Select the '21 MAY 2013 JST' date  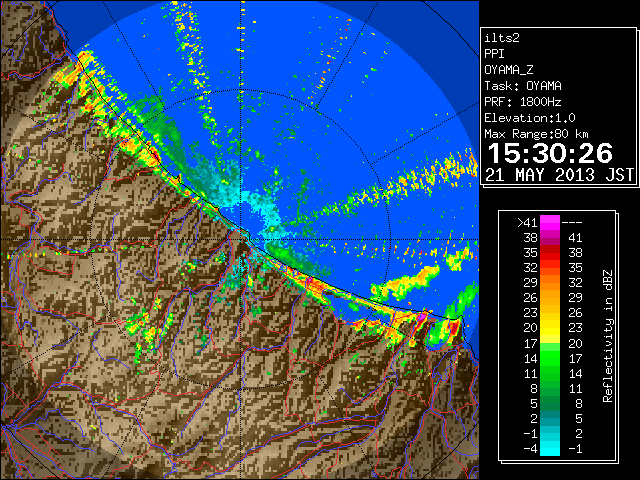(559, 175)
